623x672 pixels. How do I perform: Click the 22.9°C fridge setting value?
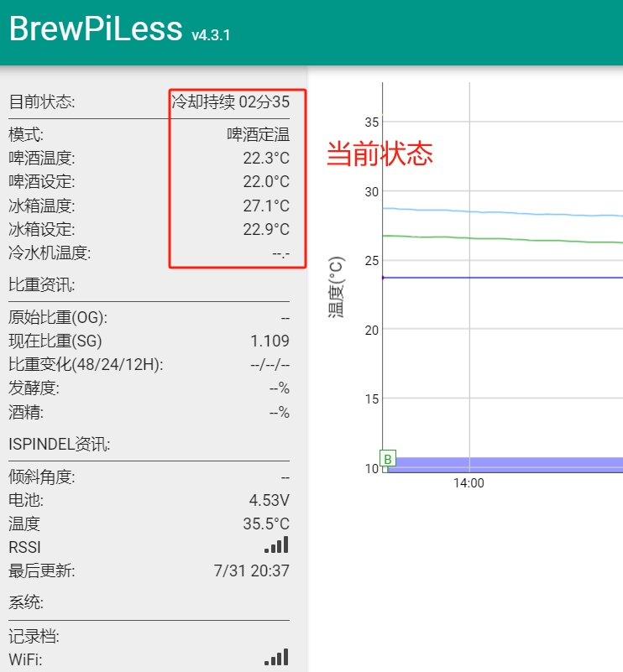tap(266, 229)
